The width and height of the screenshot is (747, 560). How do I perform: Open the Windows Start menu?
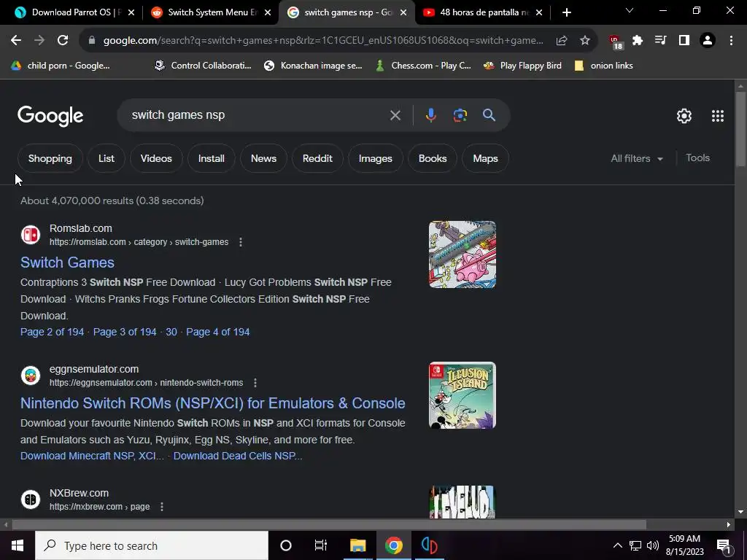(18, 545)
